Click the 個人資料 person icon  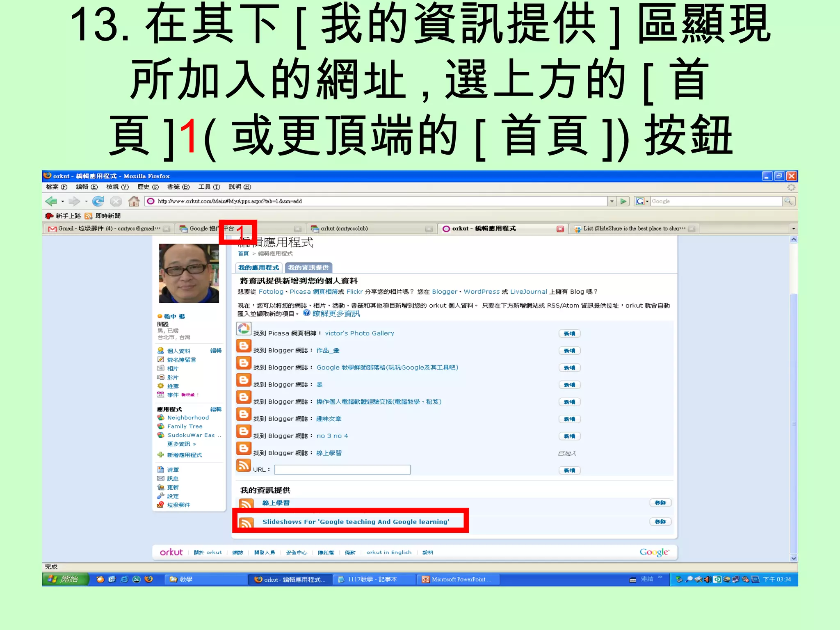(161, 351)
